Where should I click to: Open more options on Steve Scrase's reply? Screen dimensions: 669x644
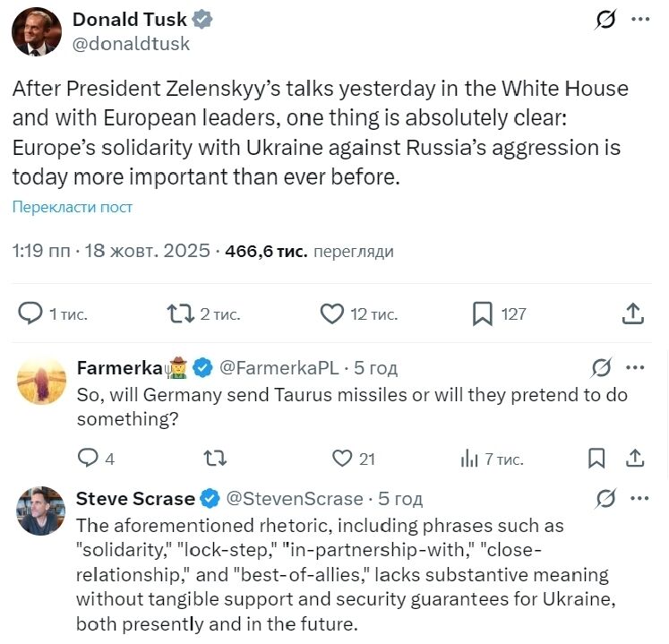pyautogui.click(x=635, y=498)
